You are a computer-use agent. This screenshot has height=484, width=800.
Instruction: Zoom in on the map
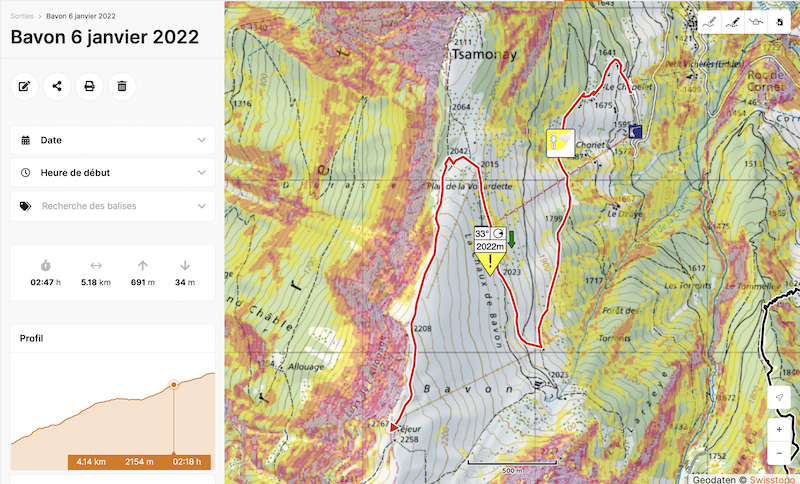point(780,429)
